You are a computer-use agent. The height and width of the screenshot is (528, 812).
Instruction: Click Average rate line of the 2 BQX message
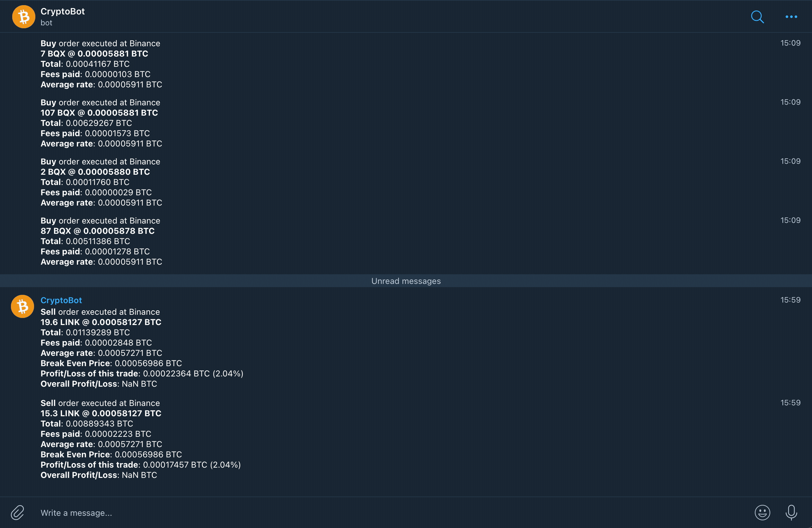(x=101, y=202)
